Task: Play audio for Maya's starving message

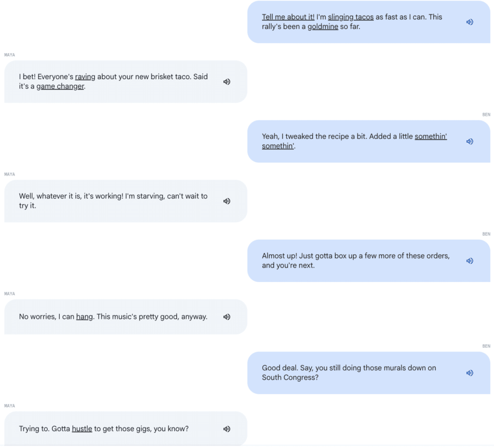Action: point(227,201)
